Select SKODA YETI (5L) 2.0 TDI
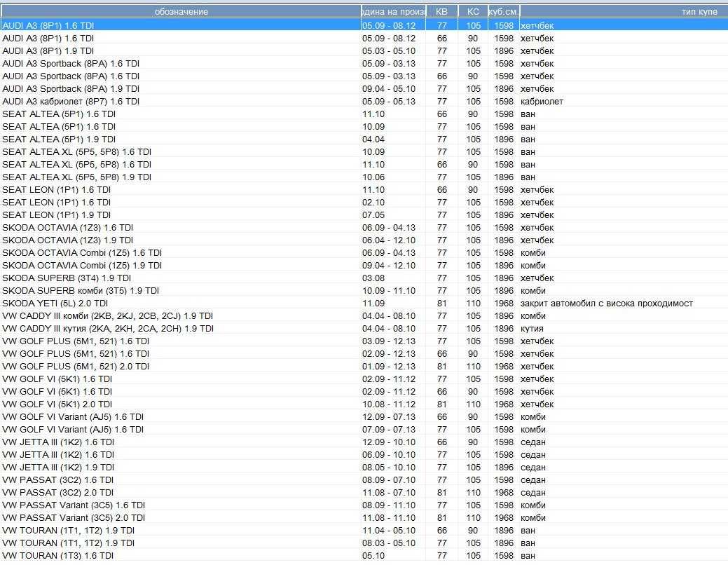Screen dimensions: 728x565 [364, 304]
